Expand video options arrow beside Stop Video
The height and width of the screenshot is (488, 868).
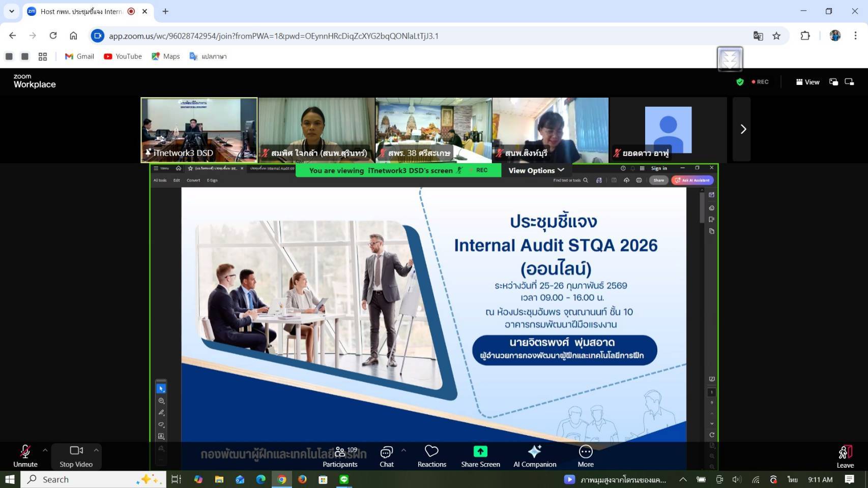96,450
